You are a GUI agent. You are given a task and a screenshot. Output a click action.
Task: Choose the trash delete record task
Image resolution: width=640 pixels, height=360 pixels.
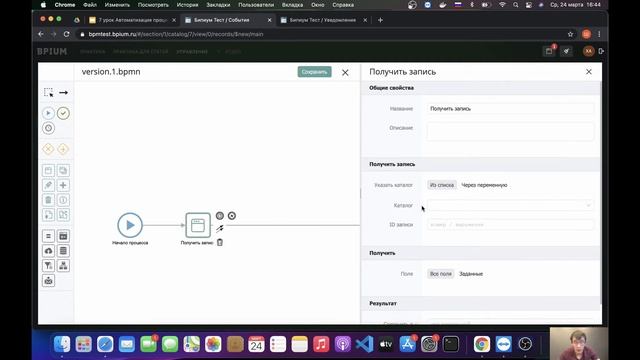(x=48, y=200)
